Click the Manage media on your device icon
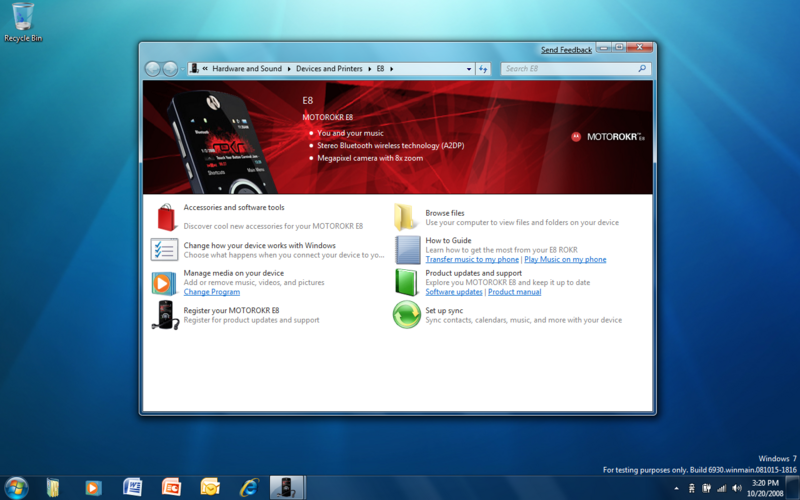 pos(164,283)
